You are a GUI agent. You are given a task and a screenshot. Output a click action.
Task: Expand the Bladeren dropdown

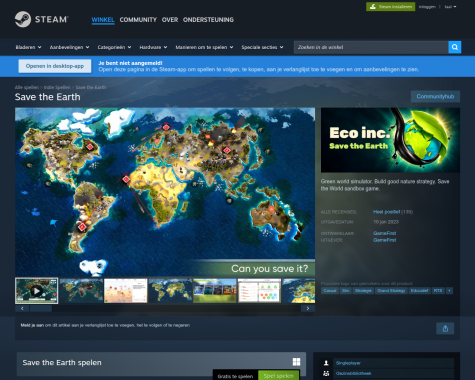click(x=28, y=47)
